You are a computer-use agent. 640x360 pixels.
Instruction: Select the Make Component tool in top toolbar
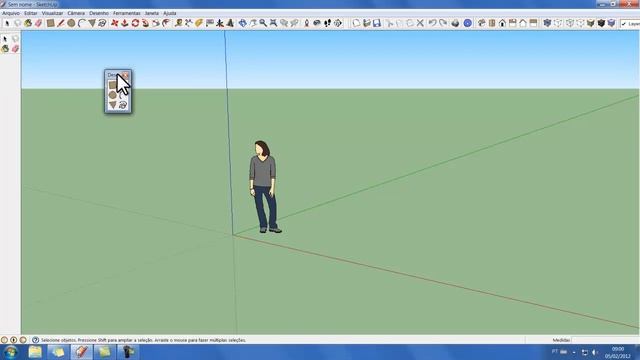(x=18, y=23)
